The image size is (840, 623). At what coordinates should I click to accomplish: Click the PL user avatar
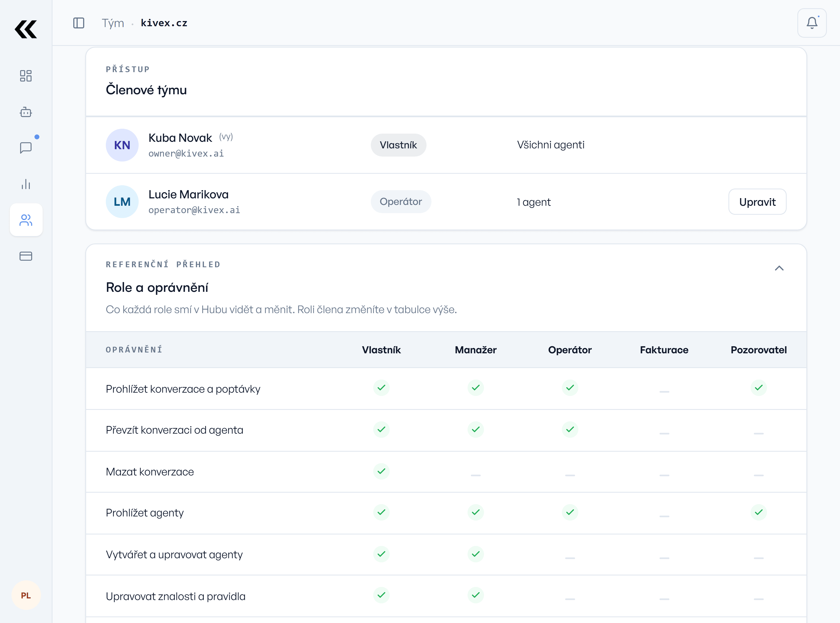coord(26,595)
